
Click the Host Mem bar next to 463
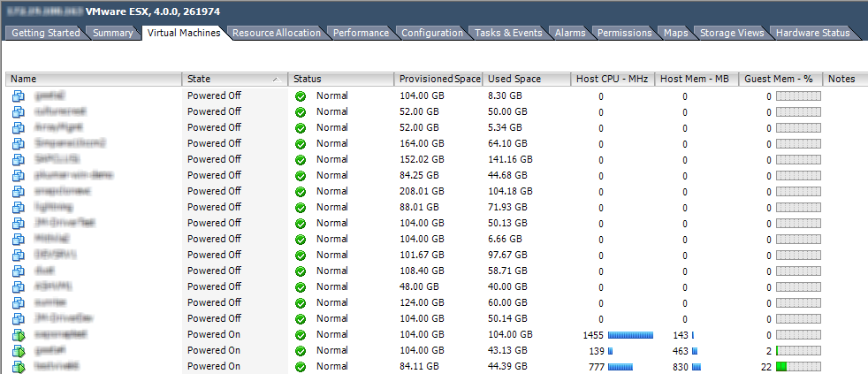coord(694,351)
